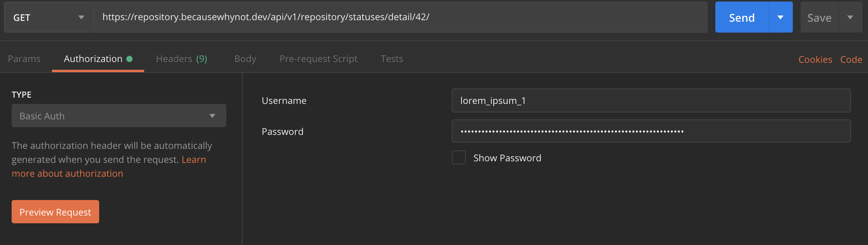Send the request with Send button

(742, 17)
